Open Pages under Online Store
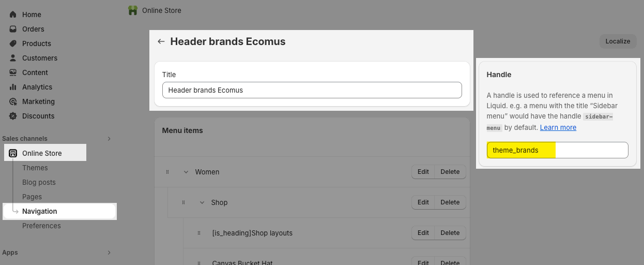 32,197
